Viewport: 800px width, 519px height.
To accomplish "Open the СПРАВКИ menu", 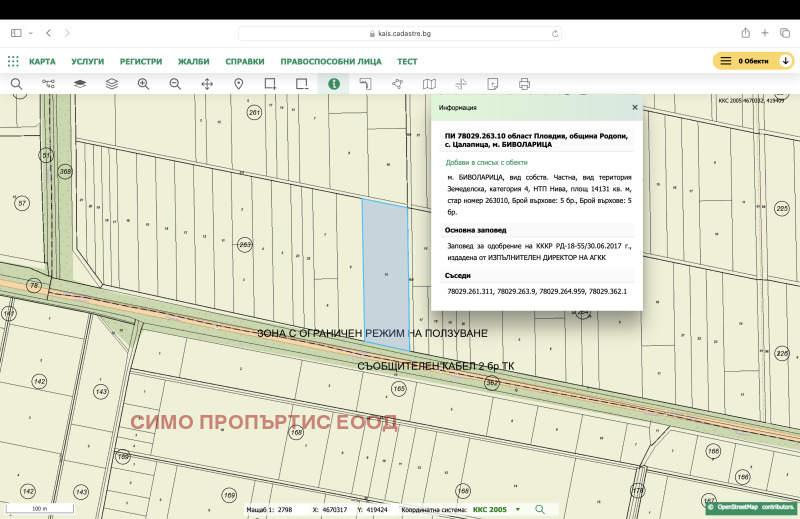I will 245,61.
